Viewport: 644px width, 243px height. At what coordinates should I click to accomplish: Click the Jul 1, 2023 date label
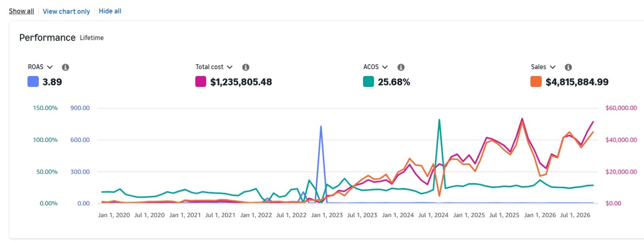click(x=362, y=215)
